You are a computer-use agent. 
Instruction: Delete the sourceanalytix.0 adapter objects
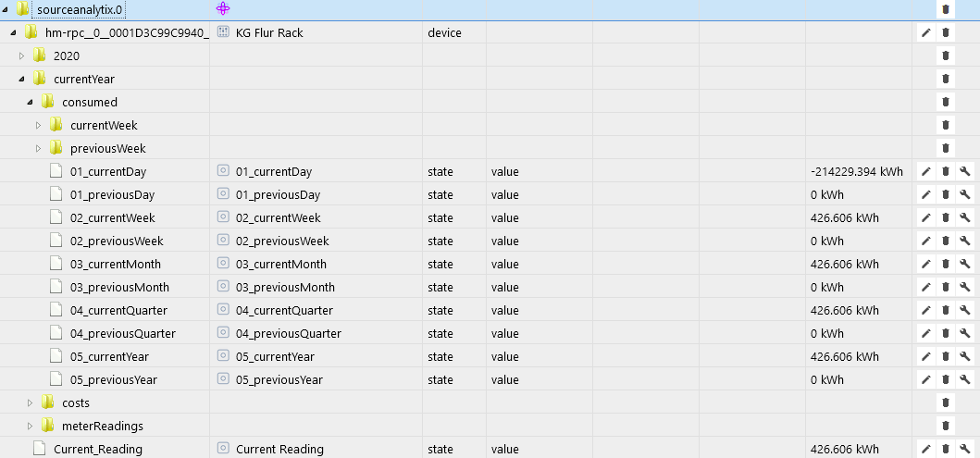pyautogui.click(x=945, y=9)
